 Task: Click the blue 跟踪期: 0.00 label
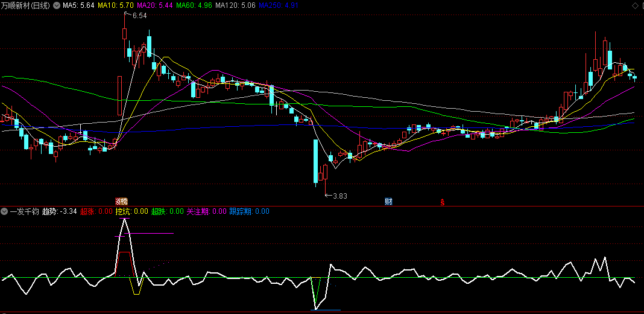tap(249, 211)
